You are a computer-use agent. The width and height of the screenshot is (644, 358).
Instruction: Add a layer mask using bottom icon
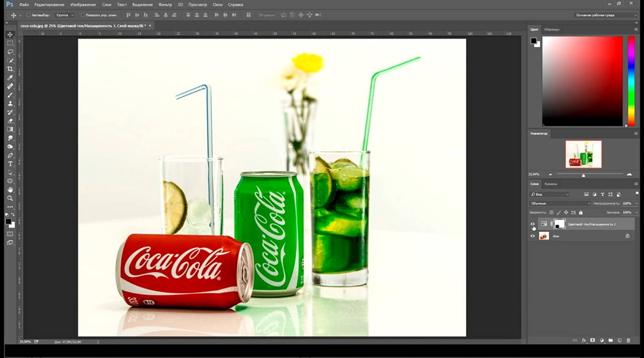pyautogui.click(x=593, y=340)
